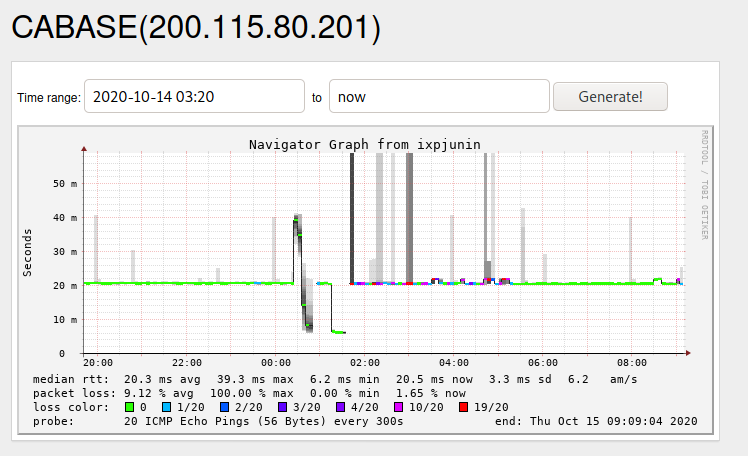This screenshot has width=748, height=456.
Task: Click the red arrow atop the y-axis
Action: point(84,149)
